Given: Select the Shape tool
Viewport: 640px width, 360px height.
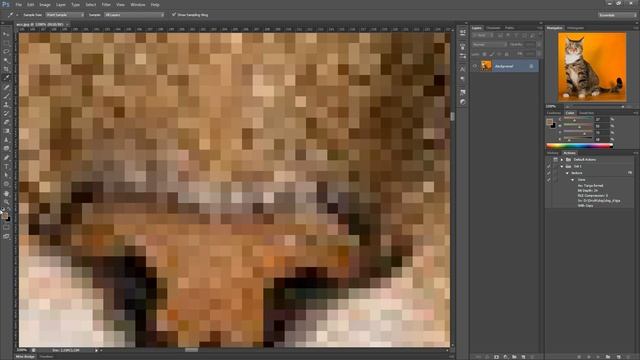Looking at the screenshot, I should pos(6,184).
